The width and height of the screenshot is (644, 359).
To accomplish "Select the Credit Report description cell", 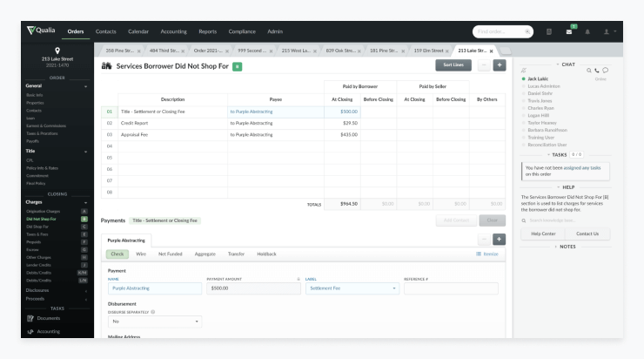I will point(172,123).
